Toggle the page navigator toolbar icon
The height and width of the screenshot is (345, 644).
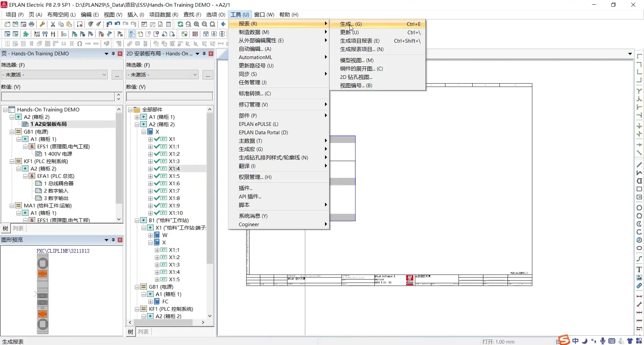pos(132,34)
